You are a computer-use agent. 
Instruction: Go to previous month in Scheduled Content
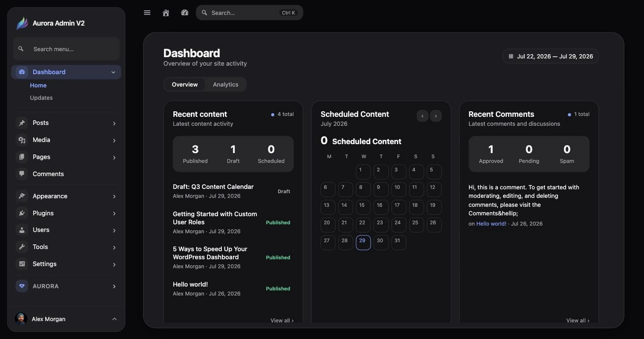click(x=423, y=116)
